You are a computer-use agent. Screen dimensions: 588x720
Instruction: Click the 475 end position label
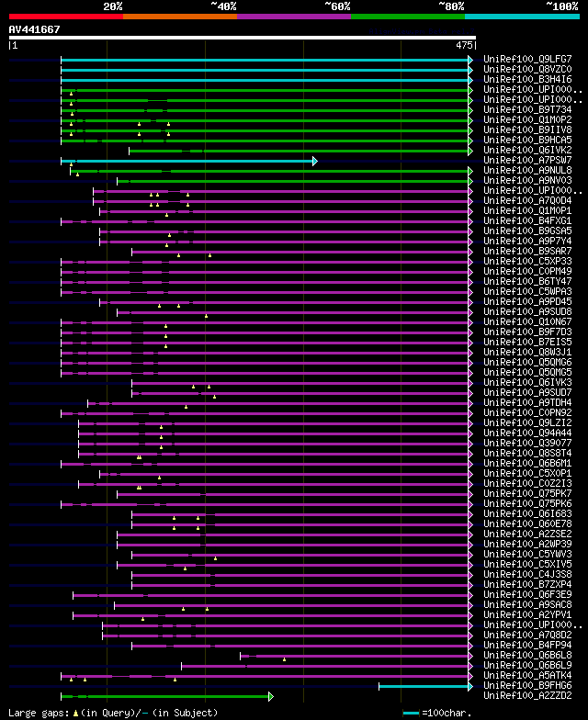coord(465,45)
